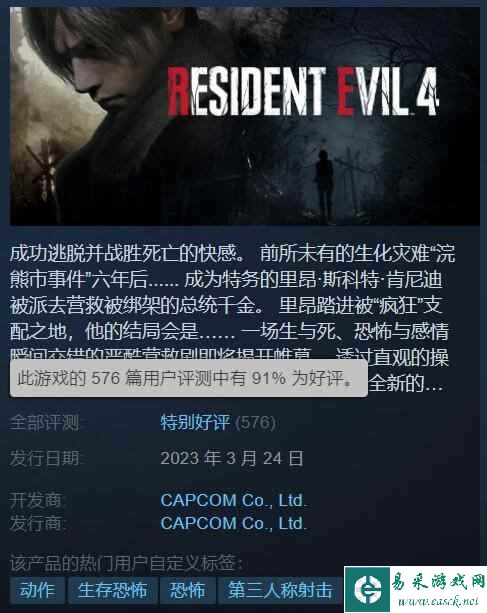Screen dimensions: 487x613
Task: Click the 2023 年 3 月 24 日 release date
Action: 232,458
